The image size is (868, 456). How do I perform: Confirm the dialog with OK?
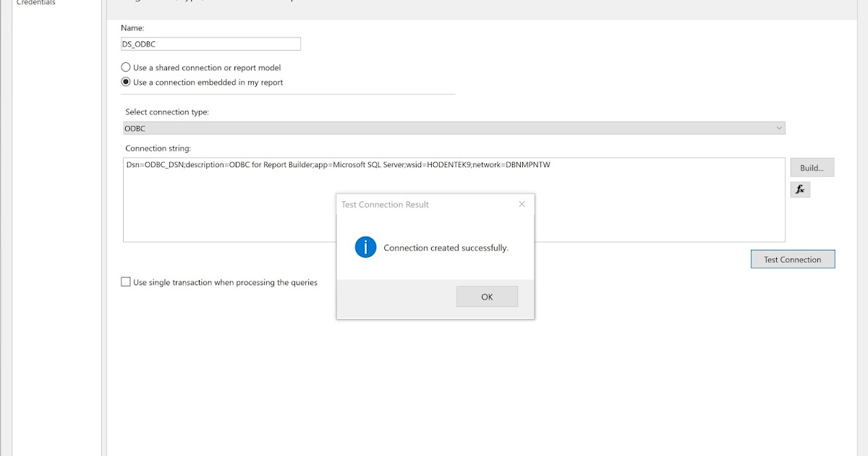(487, 296)
